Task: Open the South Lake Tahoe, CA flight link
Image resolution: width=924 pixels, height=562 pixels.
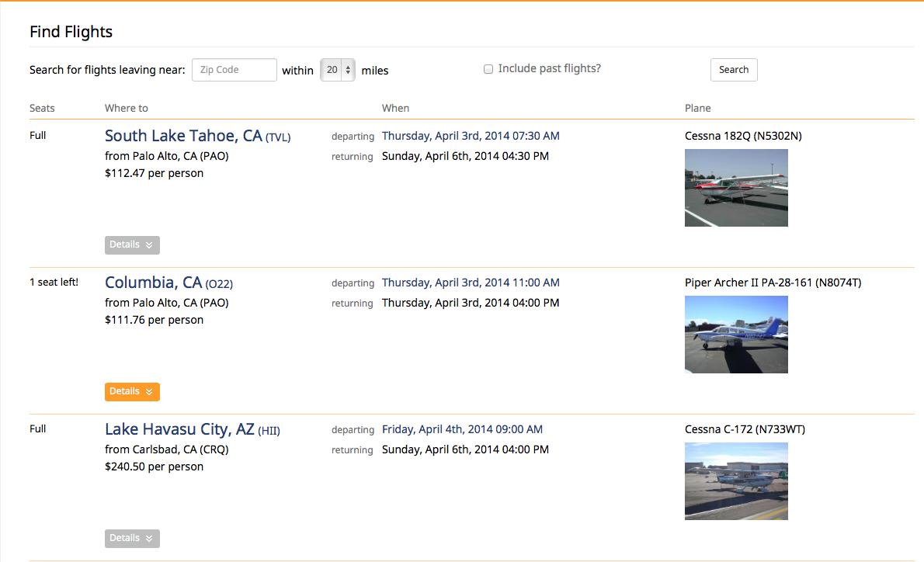Action: pos(183,136)
